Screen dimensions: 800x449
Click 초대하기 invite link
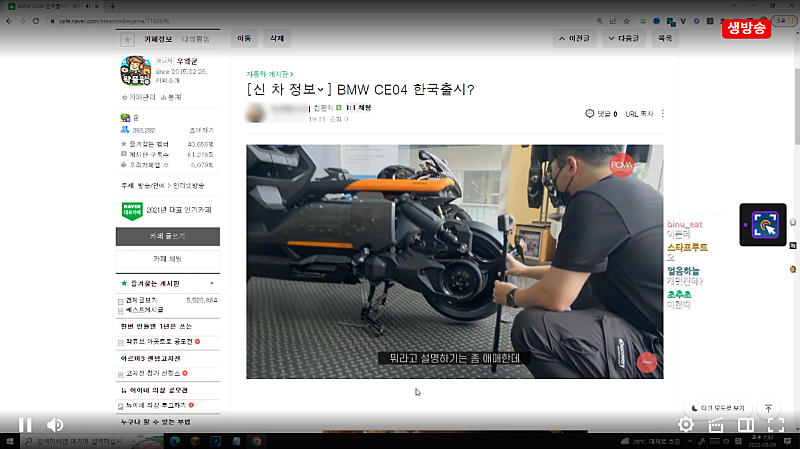202,130
